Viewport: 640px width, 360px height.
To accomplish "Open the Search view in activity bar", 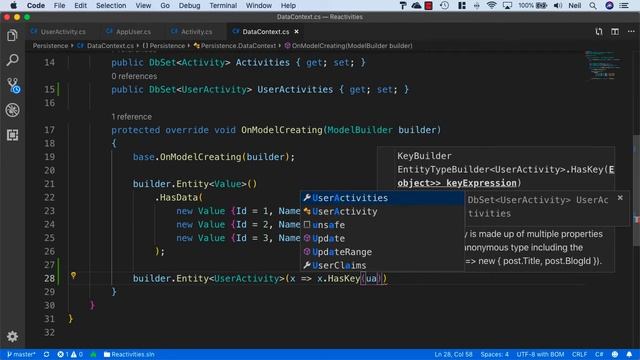I will 12,60.
